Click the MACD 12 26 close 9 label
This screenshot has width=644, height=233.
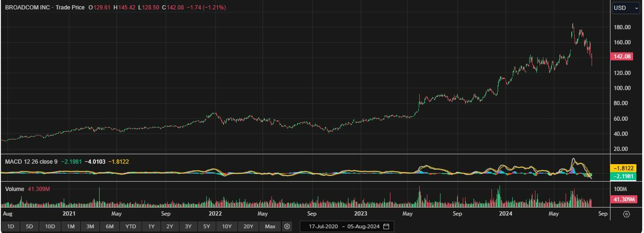tap(31, 162)
